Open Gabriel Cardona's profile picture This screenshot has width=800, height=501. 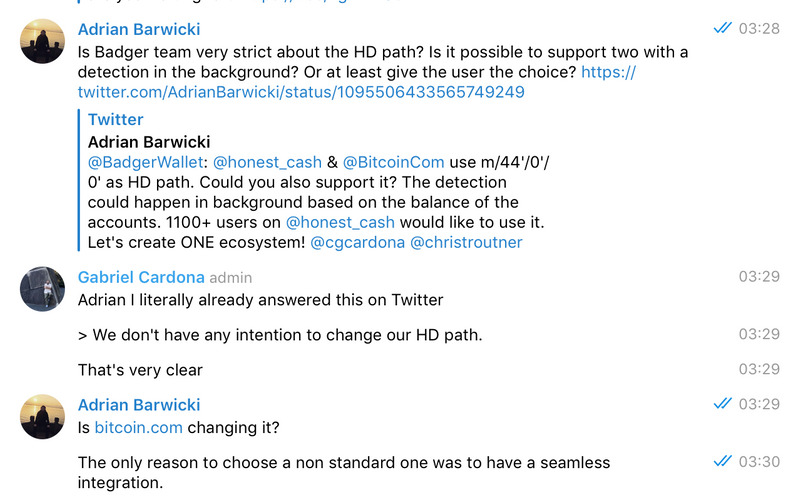(42, 289)
